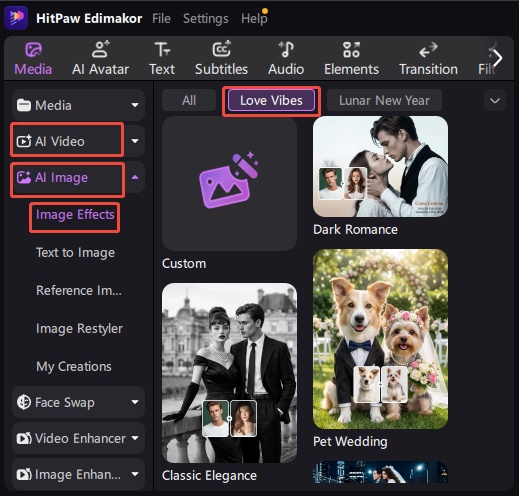Expand the Media section dropdown arrow
Screen dimensions: 519x496
[x=135, y=105]
